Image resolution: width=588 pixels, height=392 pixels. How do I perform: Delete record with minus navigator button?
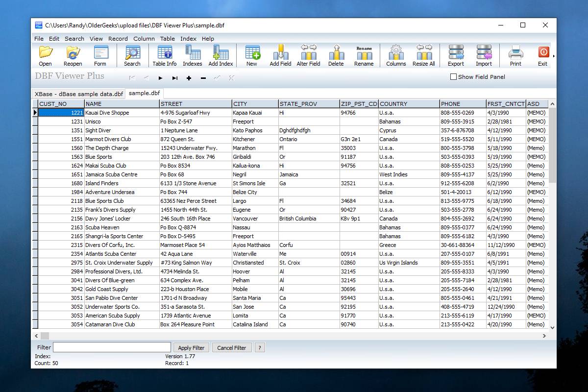point(203,78)
